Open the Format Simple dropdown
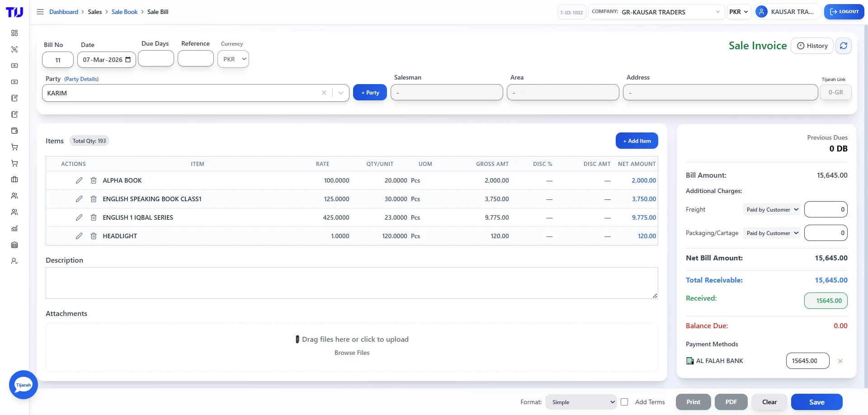The image size is (868, 415). coord(580,401)
